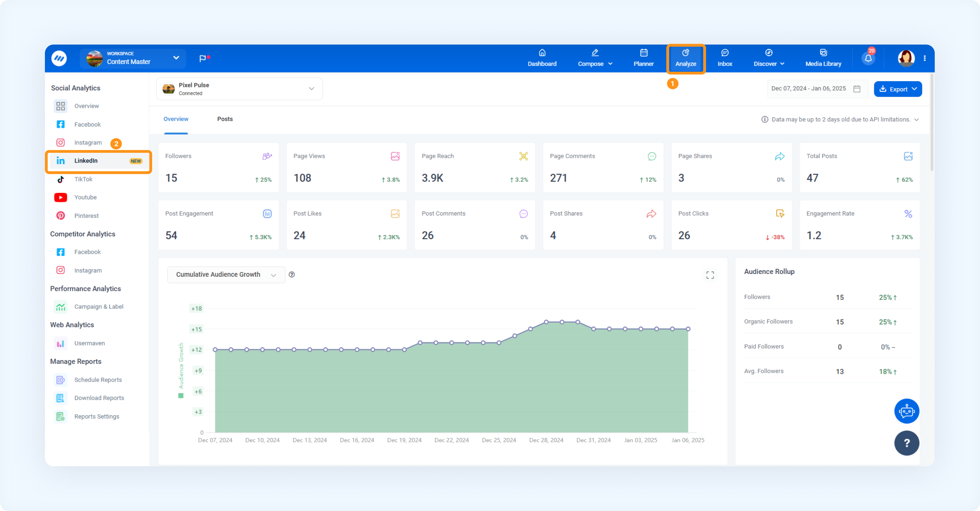Click the flag icon beside workspace selector
Image resolution: width=980 pixels, height=511 pixels.
pyautogui.click(x=203, y=58)
